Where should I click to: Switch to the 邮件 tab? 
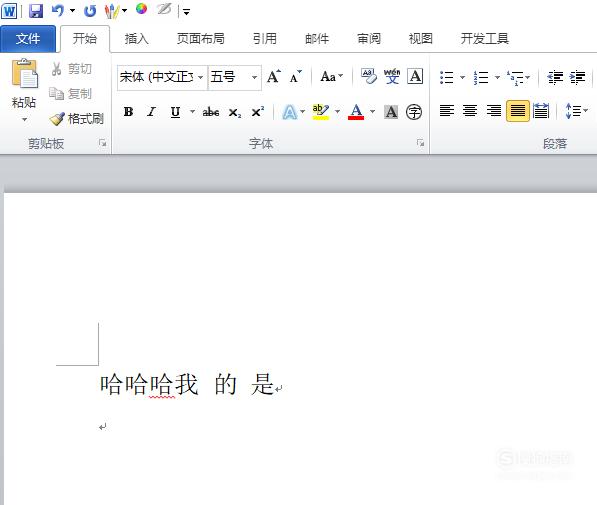point(317,38)
